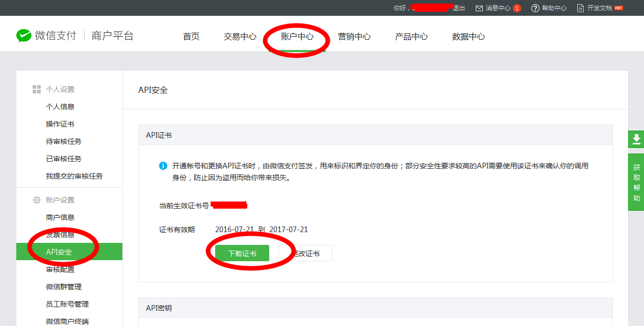Open the message center envelope icon

click(x=479, y=8)
